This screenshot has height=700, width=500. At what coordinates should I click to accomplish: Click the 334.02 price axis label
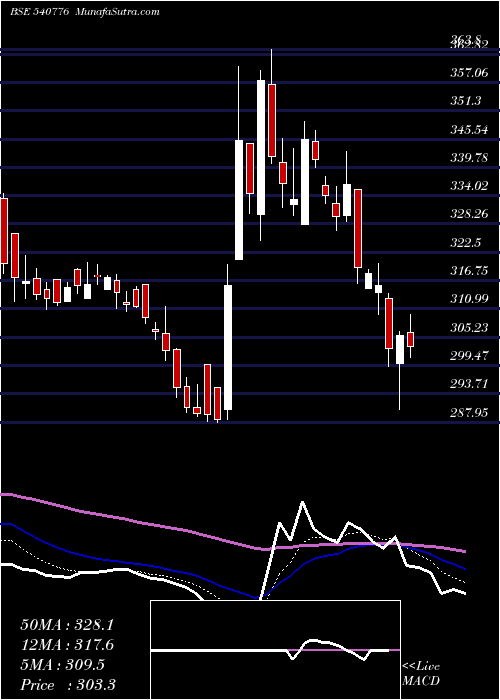pos(469,186)
